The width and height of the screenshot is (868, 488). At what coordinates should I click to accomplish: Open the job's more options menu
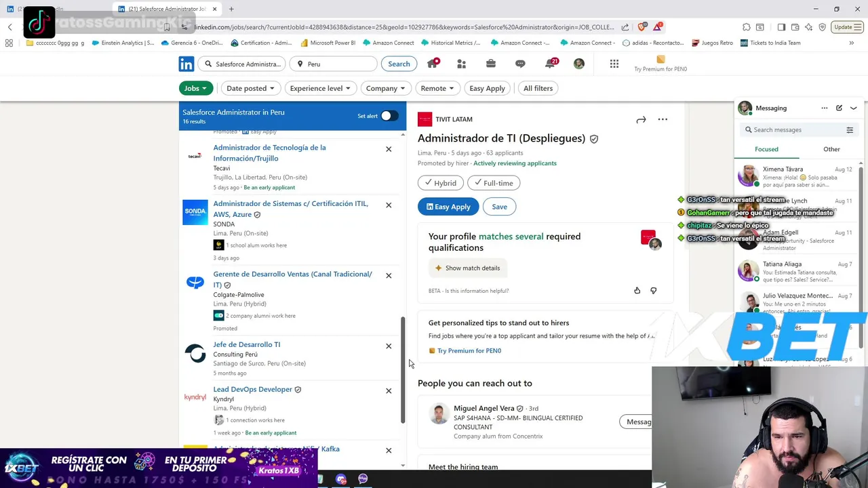pos(663,120)
